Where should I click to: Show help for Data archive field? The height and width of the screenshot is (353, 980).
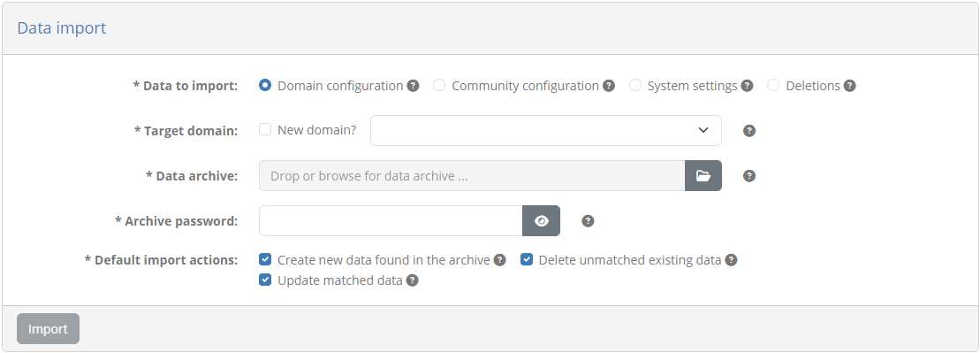tap(749, 176)
